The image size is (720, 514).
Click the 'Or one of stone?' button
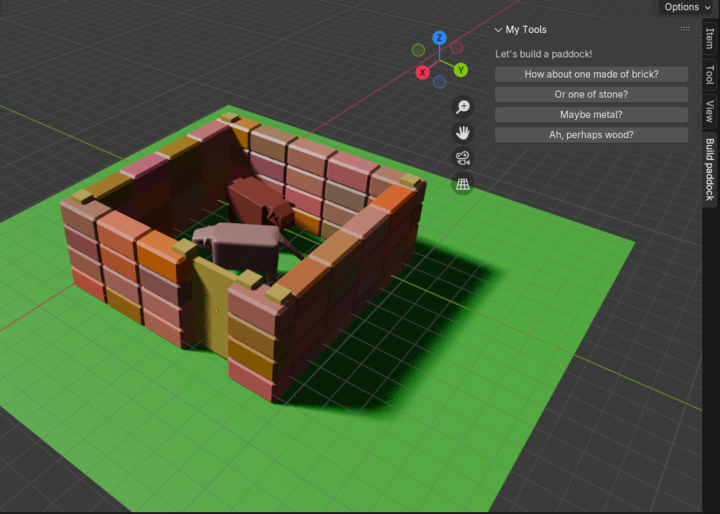(591, 95)
